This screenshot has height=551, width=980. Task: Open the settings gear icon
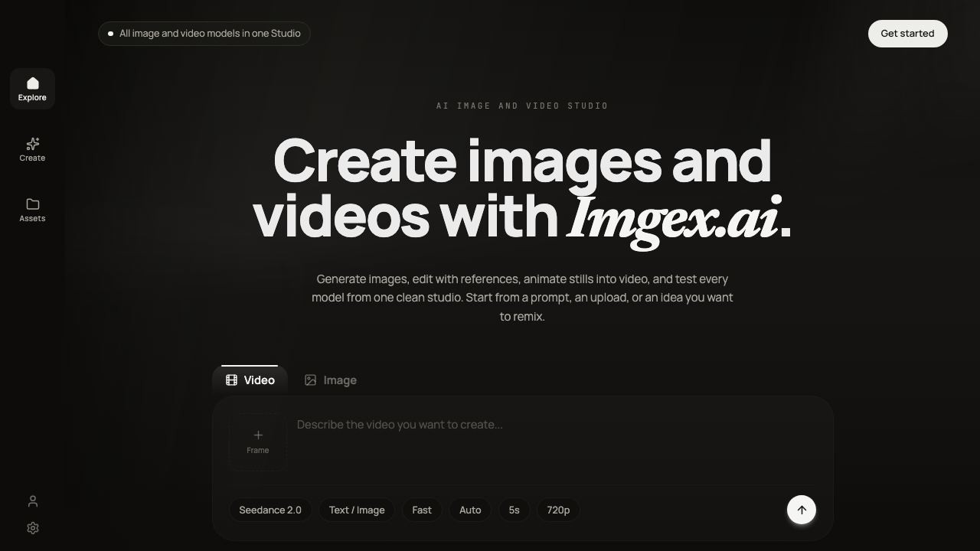pos(33,528)
